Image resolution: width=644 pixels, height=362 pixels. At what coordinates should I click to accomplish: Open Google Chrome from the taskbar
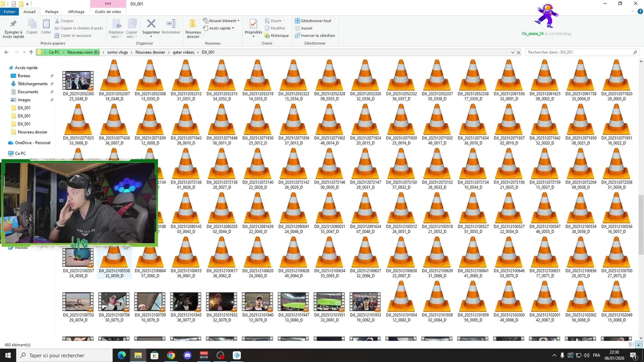171,355
